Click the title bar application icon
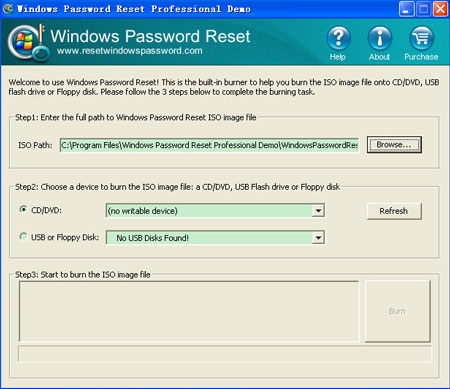 [x=7, y=8]
